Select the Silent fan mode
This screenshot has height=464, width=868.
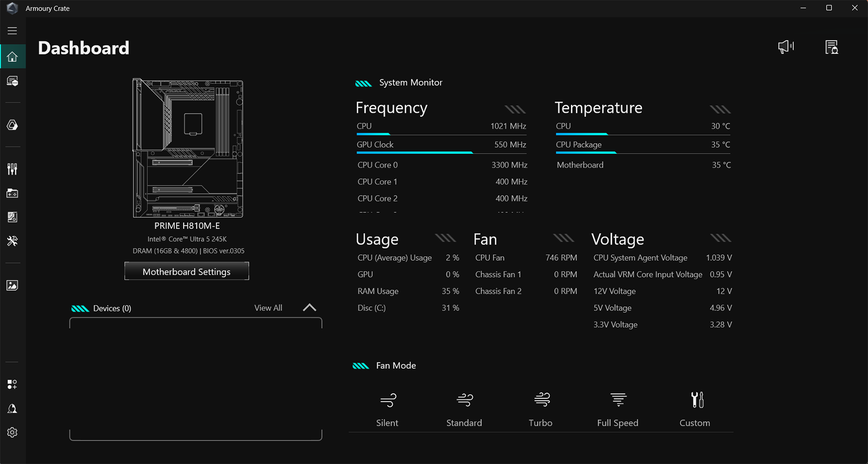387,408
